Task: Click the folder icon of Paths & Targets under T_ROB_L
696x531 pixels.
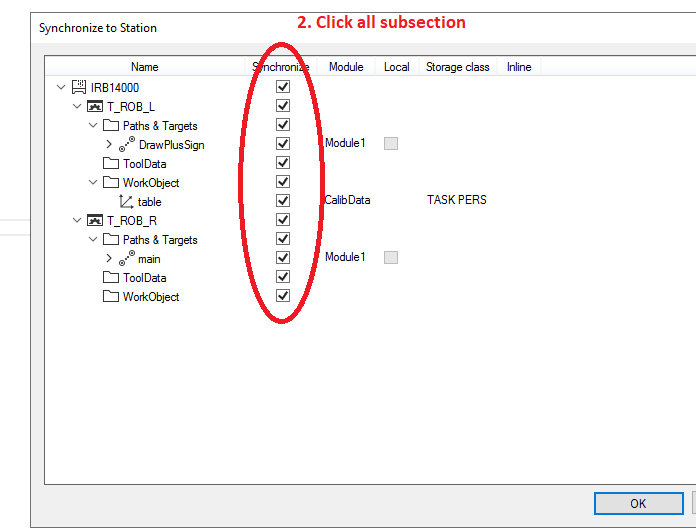Action: [111, 125]
